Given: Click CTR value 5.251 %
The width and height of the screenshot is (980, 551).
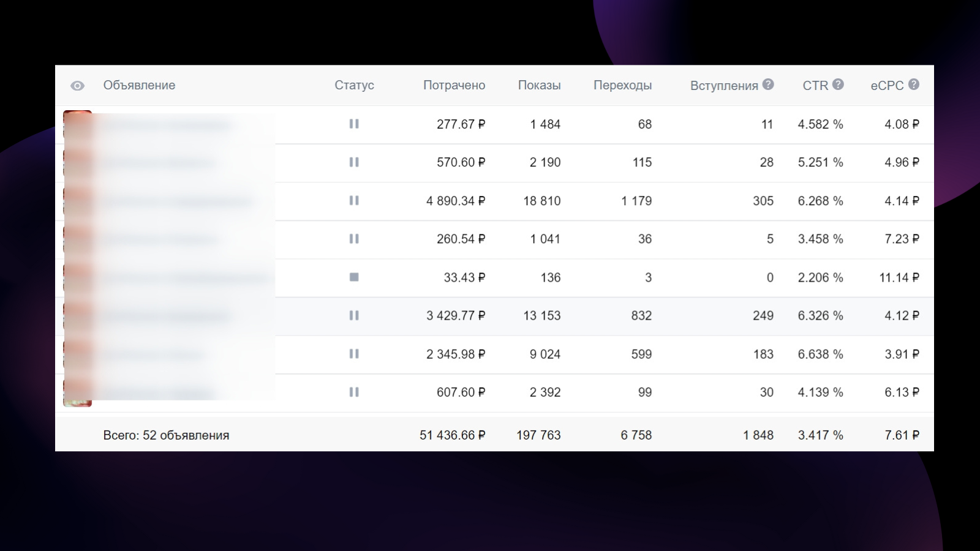Looking at the screenshot, I should (x=820, y=162).
